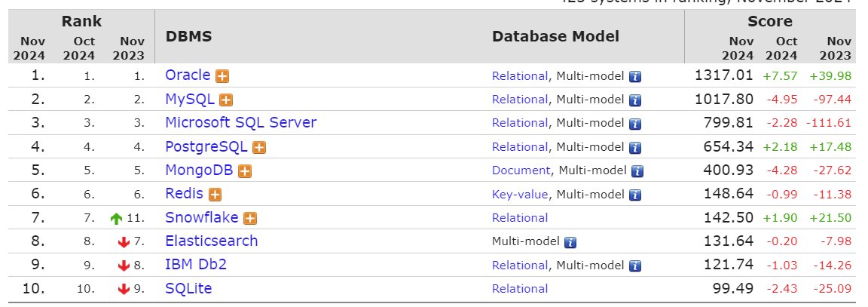Open the Multi-model info icon in MySQL row
This screenshot has height=307, width=868.
pos(635,100)
